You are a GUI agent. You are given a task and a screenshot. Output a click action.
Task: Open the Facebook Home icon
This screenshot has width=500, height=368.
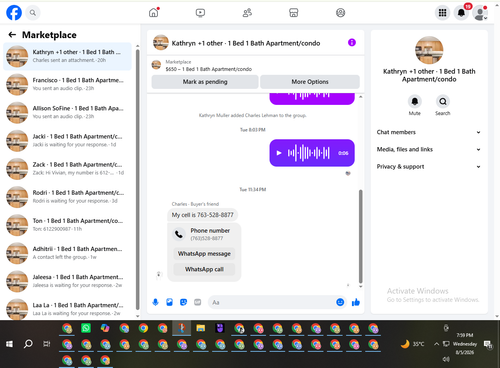[153, 13]
